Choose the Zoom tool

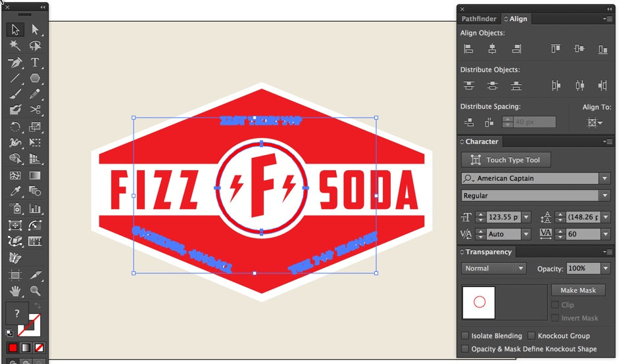tap(35, 290)
